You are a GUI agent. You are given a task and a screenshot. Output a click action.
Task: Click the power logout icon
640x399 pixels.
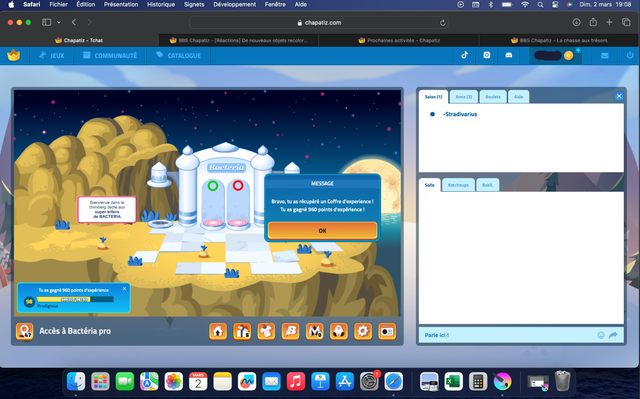[630, 55]
